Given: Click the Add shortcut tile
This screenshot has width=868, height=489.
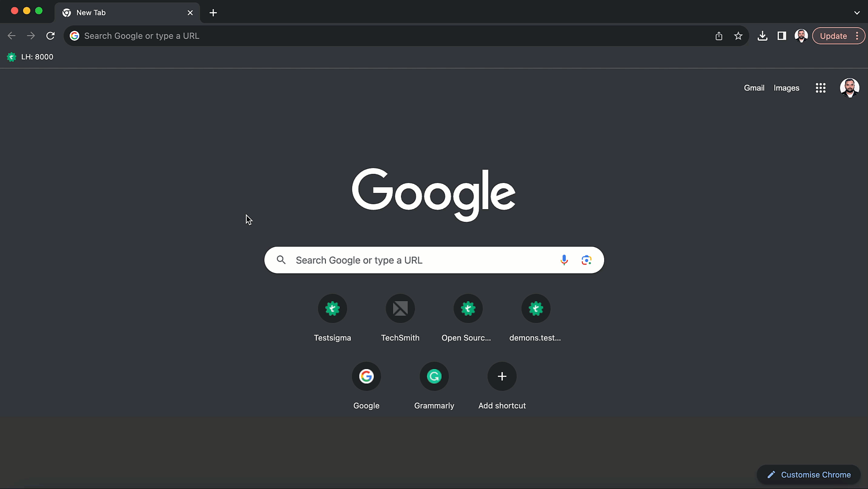Looking at the screenshot, I should click(502, 386).
